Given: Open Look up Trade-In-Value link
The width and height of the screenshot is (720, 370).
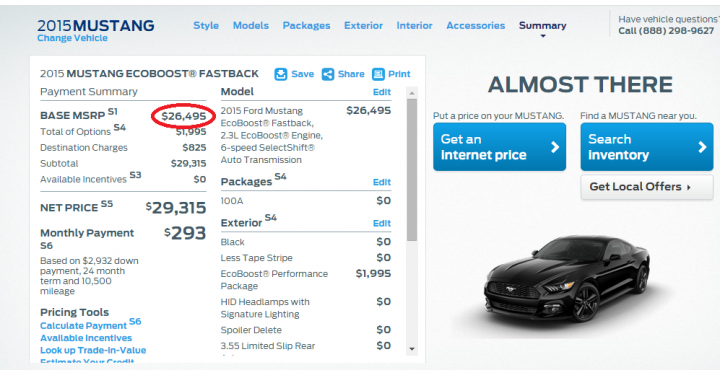Looking at the screenshot, I should [93, 350].
